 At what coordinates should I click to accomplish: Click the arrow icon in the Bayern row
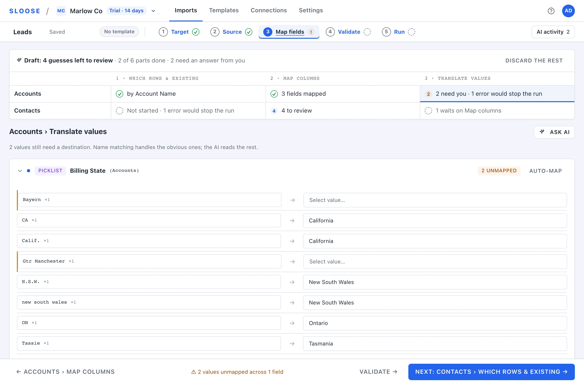coord(292,200)
